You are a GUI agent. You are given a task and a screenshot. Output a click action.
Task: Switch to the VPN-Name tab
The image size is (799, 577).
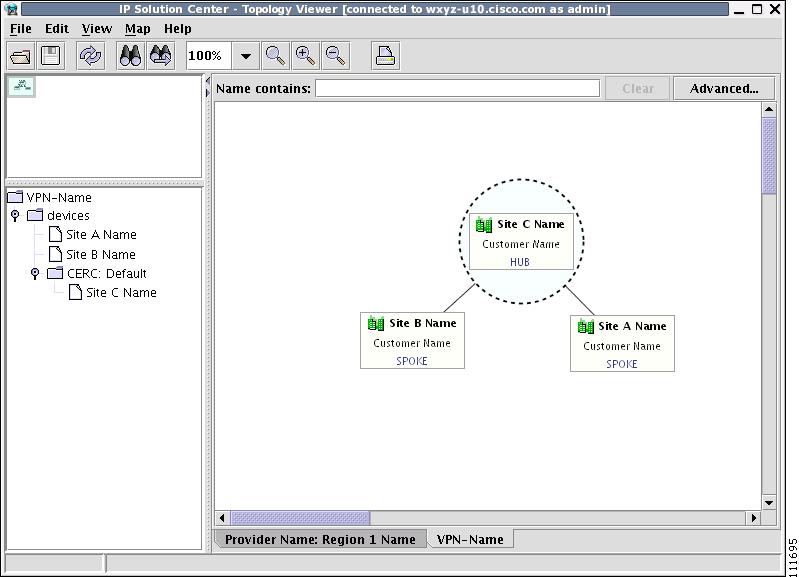tap(470, 539)
